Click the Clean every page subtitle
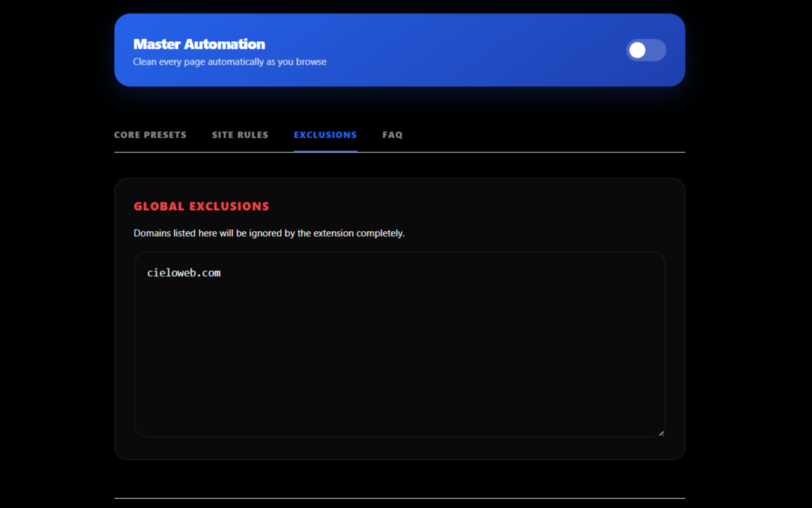 pyautogui.click(x=230, y=62)
